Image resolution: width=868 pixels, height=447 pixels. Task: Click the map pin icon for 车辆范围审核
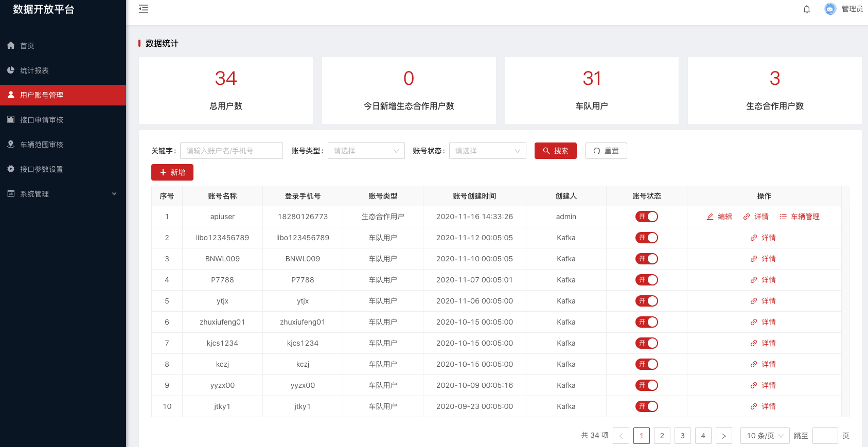[x=11, y=145]
